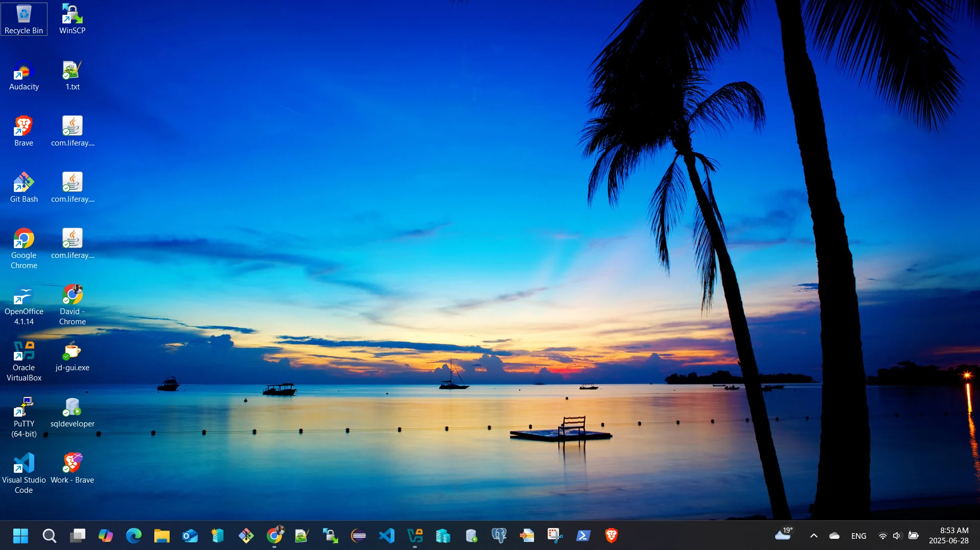This screenshot has height=550, width=980.
Task: Open the ENG input language switcher
Action: 858,536
